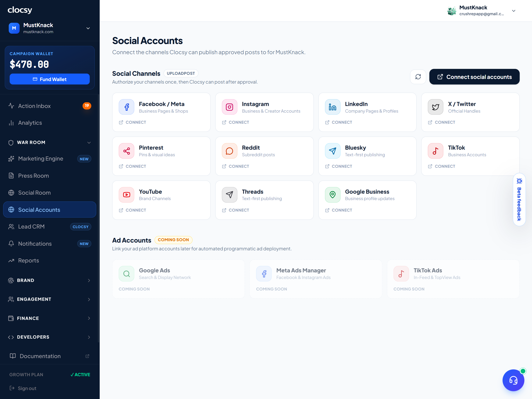The height and width of the screenshot is (399, 532).
Task: Click Fund Wallet button
Action: coord(49,79)
